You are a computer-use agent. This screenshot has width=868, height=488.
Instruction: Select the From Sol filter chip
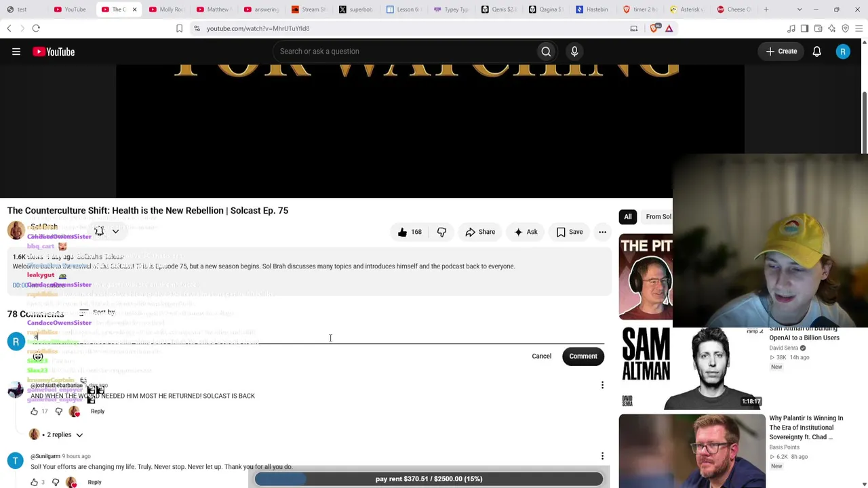(658, 217)
